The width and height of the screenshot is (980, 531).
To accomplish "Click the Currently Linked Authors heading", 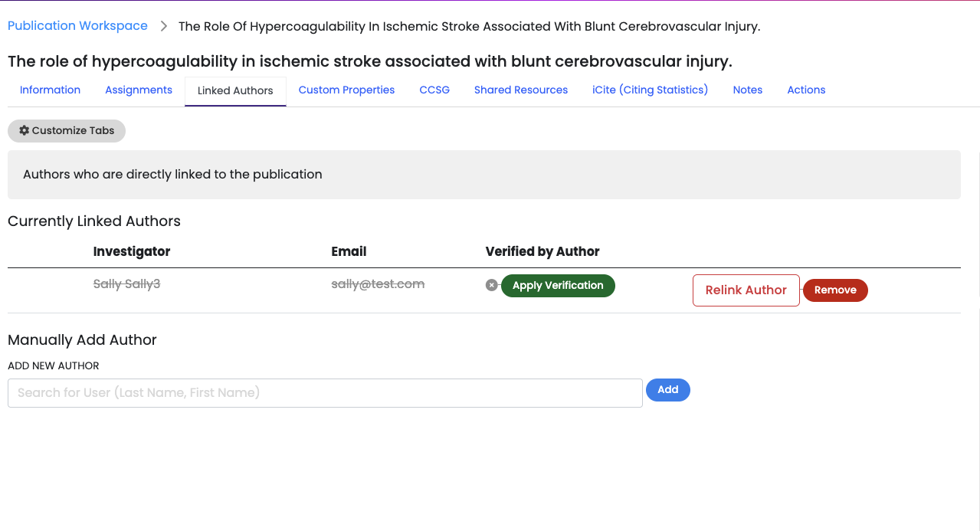I will coord(94,221).
